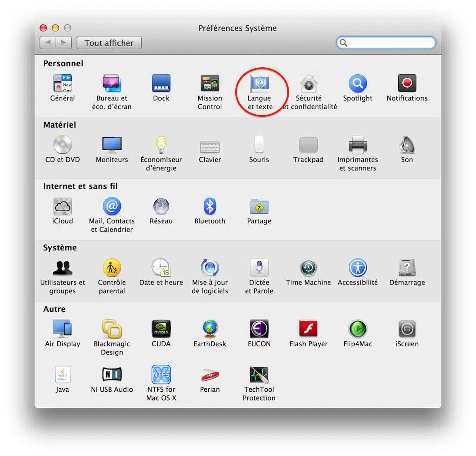Click the Tout afficher button
This screenshot has width=476, height=456.
[x=109, y=43]
